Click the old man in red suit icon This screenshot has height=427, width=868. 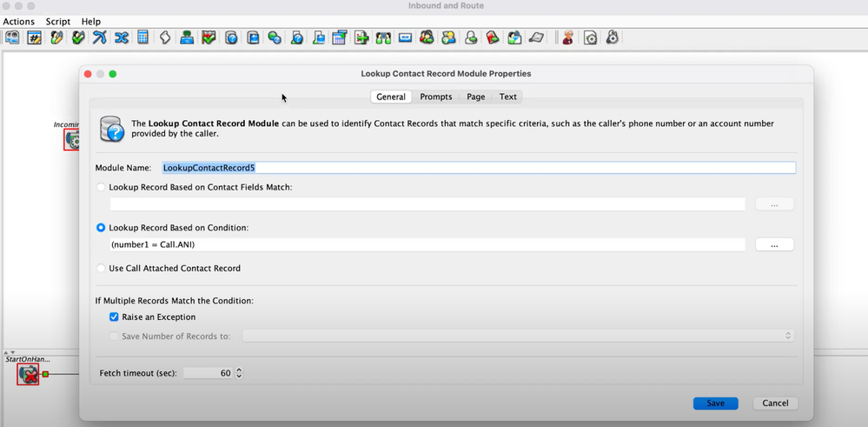567,37
